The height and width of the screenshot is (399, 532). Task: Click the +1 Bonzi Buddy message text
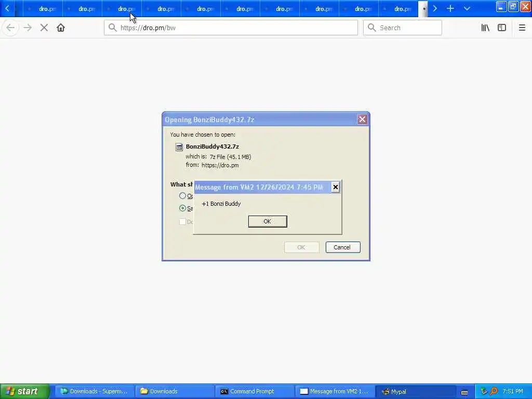click(x=221, y=204)
